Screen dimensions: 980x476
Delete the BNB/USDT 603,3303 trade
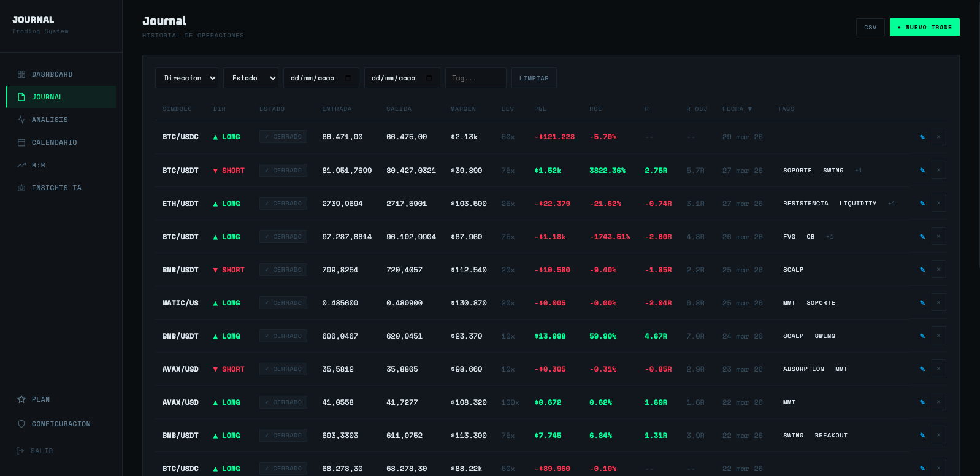[x=938, y=435]
